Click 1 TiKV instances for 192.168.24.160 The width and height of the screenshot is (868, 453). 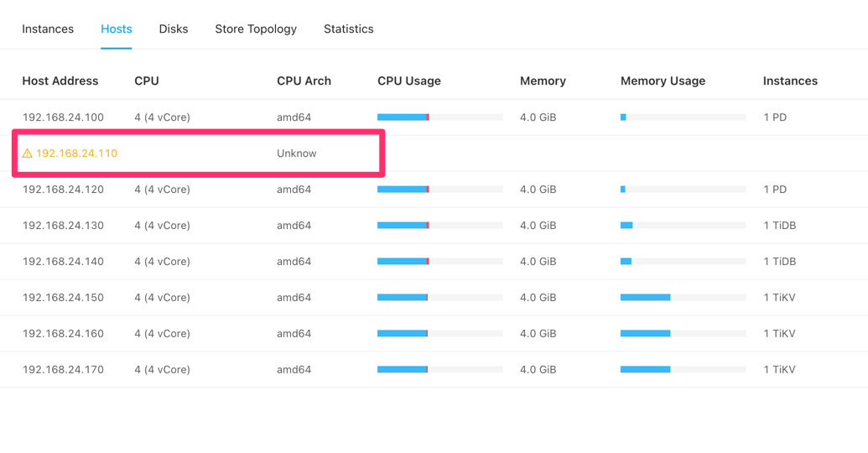tap(779, 333)
